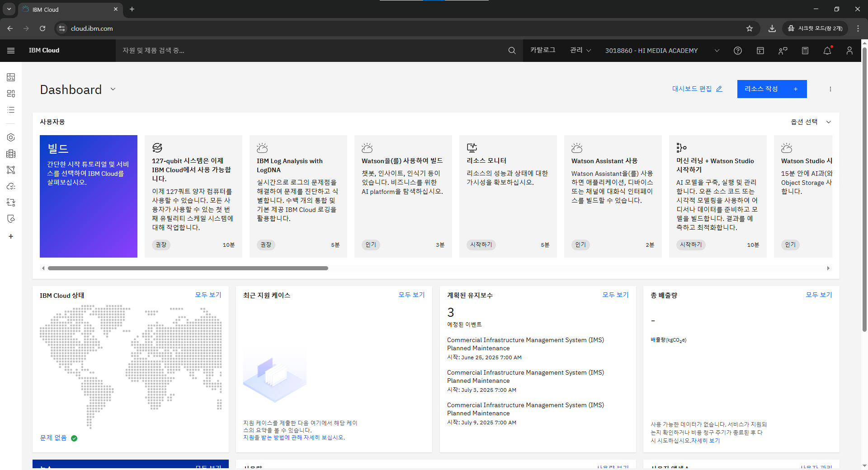Click 자세히 보기 link in 총 배출량 panel
This screenshot has height=470, width=868.
pyautogui.click(x=706, y=441)
